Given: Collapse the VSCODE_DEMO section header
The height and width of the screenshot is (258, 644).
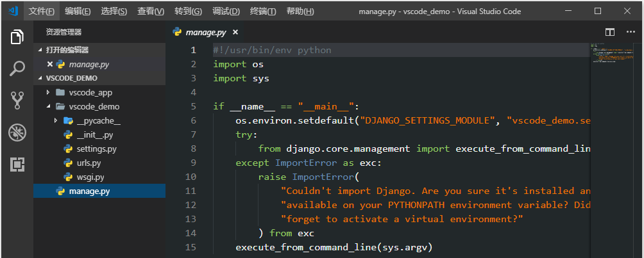Looking at the screenshot, I should 41,78.
